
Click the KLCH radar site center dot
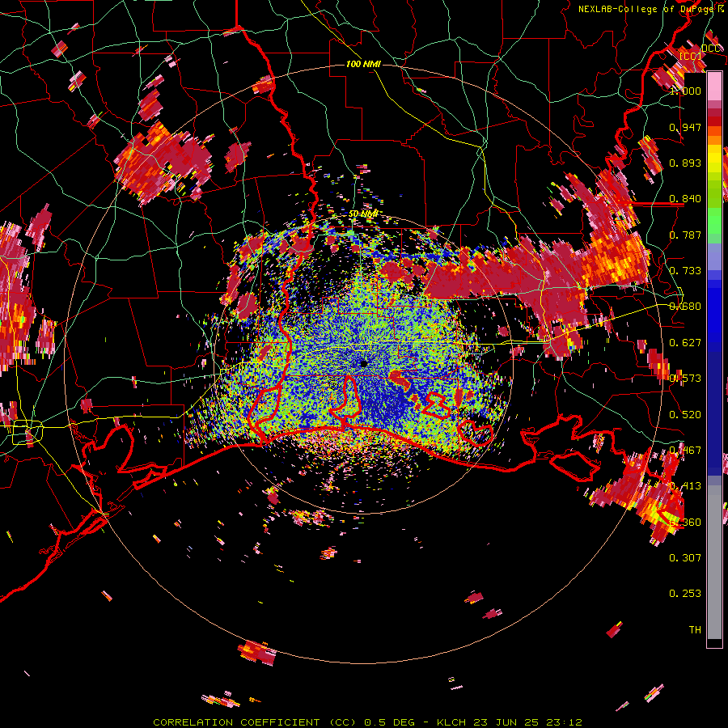point(364,363)
